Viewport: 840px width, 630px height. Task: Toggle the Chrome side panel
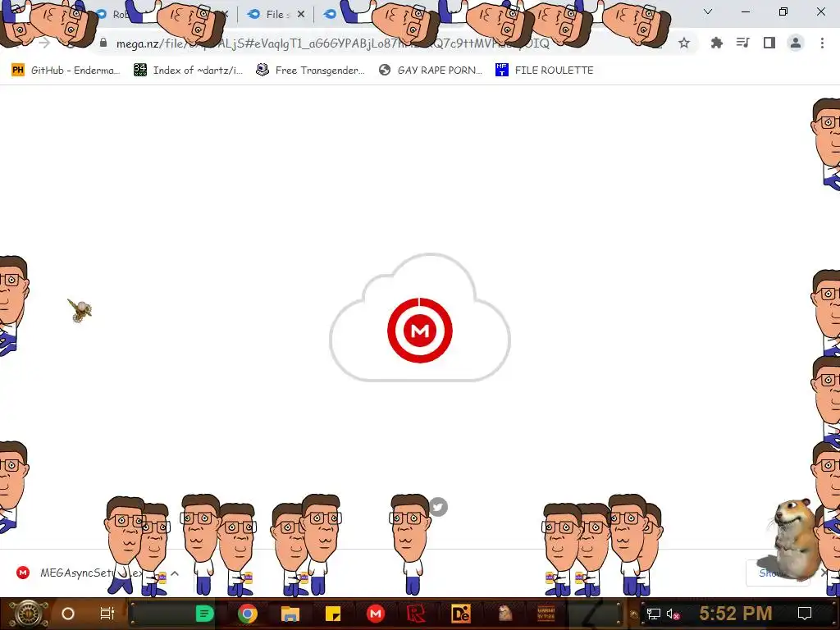pos(769,43)
